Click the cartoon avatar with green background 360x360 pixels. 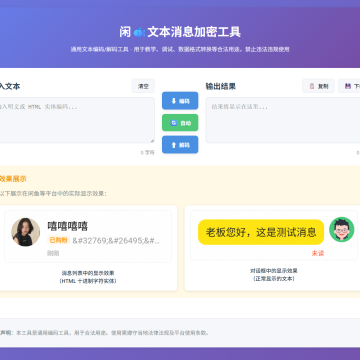coord(342,229)
